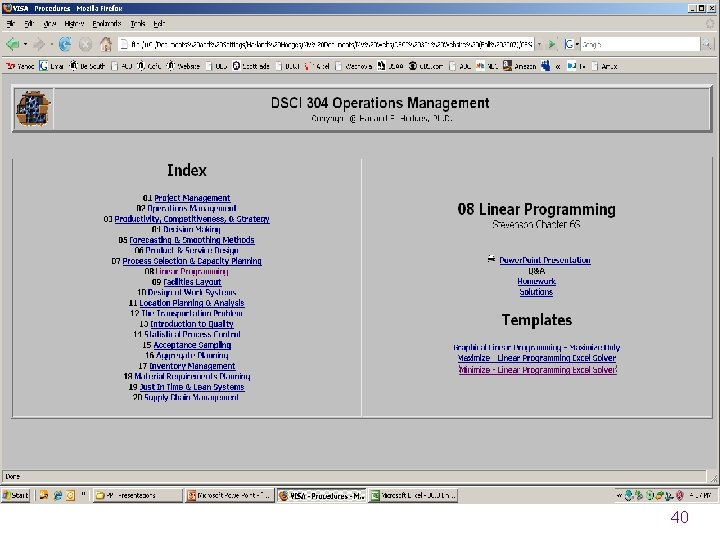Viewport: 720px width, 540px height.
Task: Switch to Microsoft PowerPoint on the taskbar
Action: (x=230, y=495)
